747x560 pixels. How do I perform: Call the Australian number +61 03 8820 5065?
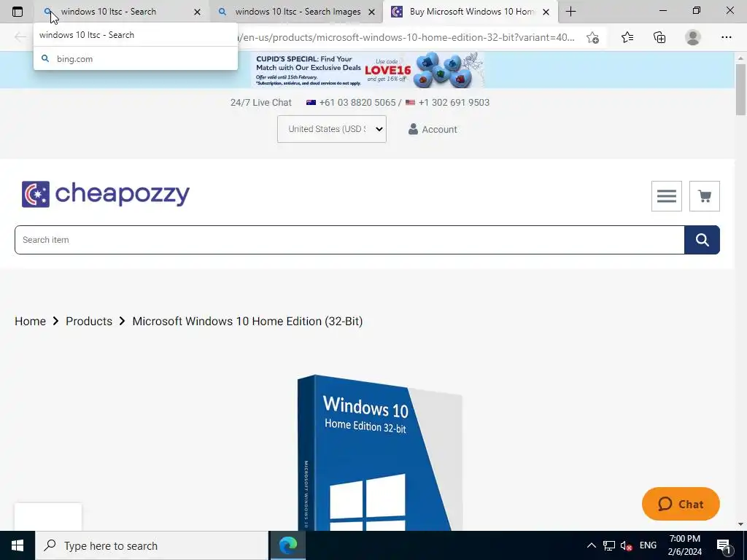coord(357,102)
